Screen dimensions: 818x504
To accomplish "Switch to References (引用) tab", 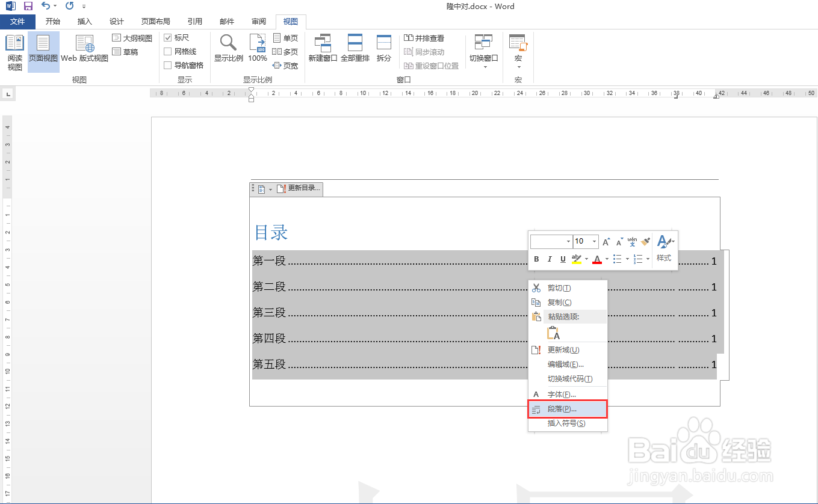I will (195, 22).
